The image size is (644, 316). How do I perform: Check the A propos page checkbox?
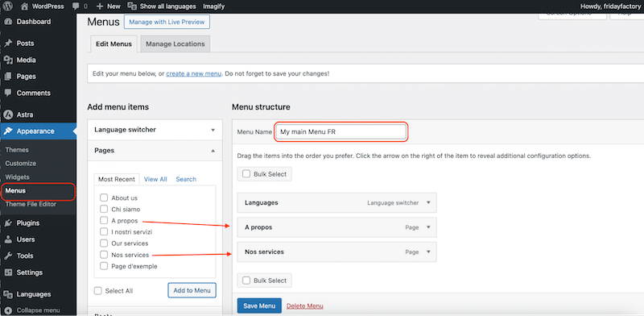(x=104, y=221)
